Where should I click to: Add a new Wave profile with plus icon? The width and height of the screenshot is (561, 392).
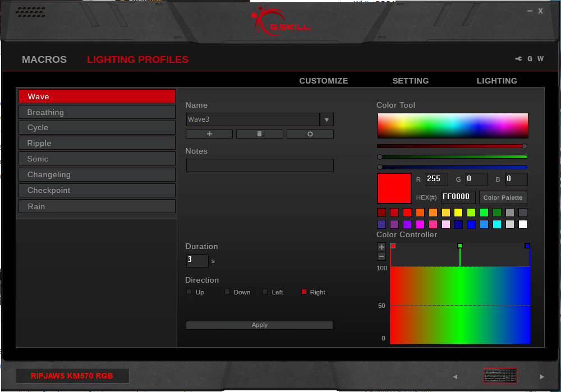pyautogui.click(x=209, y=134)
